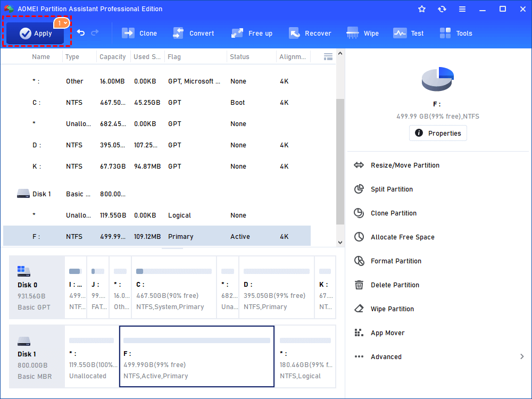This screenshot has width=532, height=399.
Task: Select the 119.55GB unallocated Logical row
Action: click(157, 215)
